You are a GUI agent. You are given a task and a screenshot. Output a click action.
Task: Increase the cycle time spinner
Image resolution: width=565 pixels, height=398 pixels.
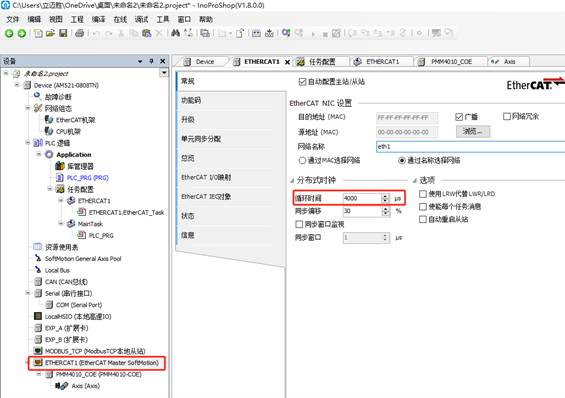(386, 196)
